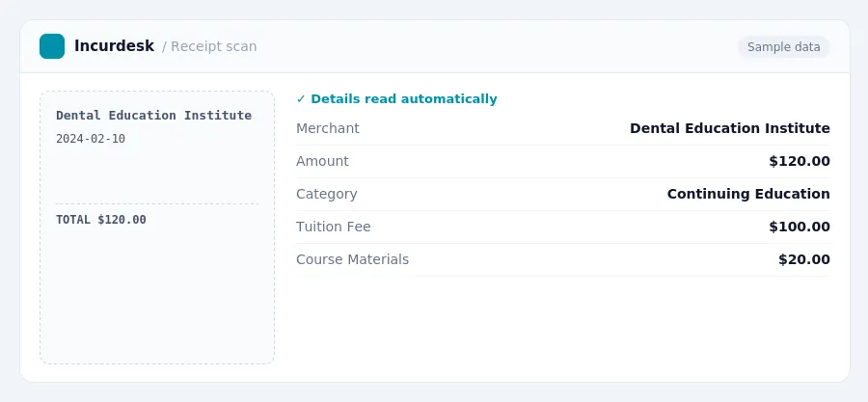Image resolution: width=868 pixels, height=402 pixels.
Task: Click the receipt heading Dental Education Institute
Action: 154,116
